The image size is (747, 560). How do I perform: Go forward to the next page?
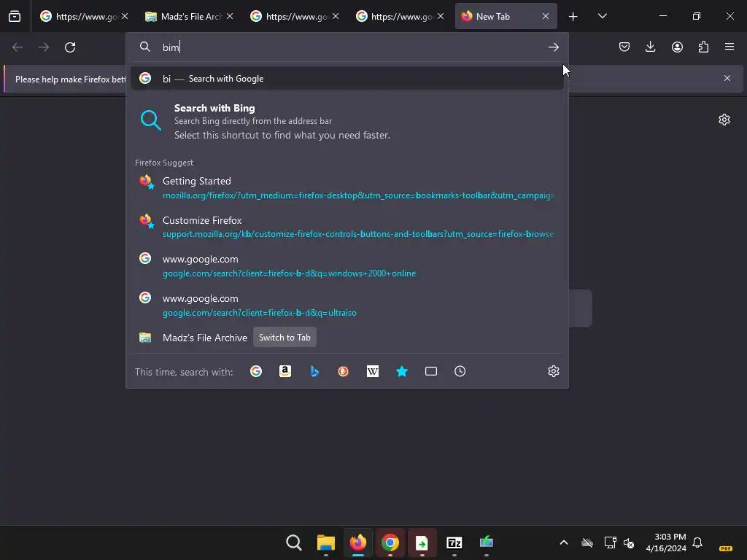[x=44, y=47]
